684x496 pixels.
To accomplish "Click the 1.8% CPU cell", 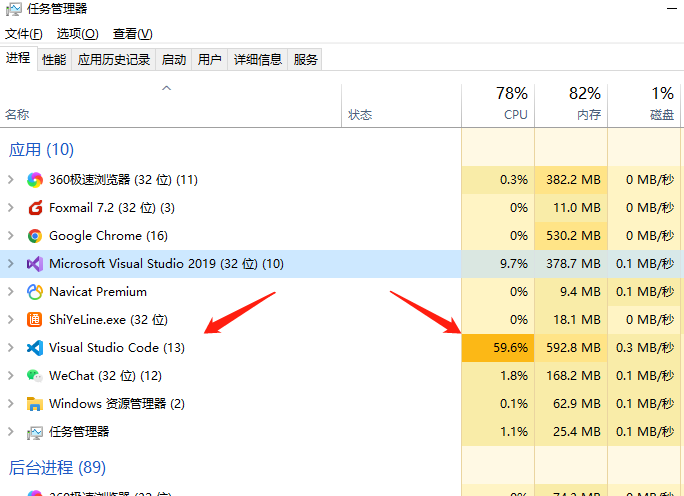I will pos(498,376).
